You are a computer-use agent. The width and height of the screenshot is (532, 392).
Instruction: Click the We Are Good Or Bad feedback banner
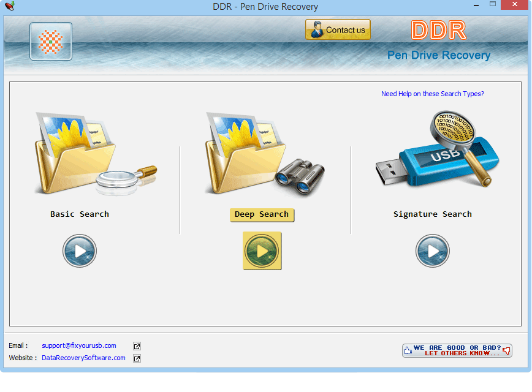(x=457, y=350)
